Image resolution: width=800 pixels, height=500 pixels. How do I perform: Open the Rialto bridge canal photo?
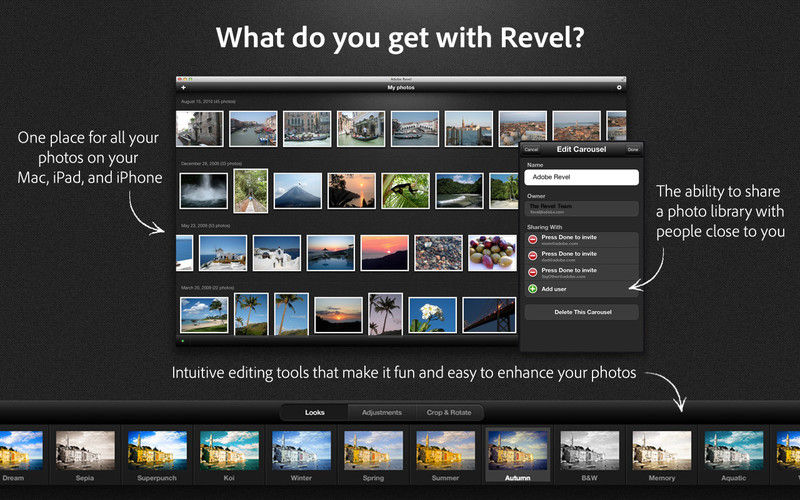[415, 129]
